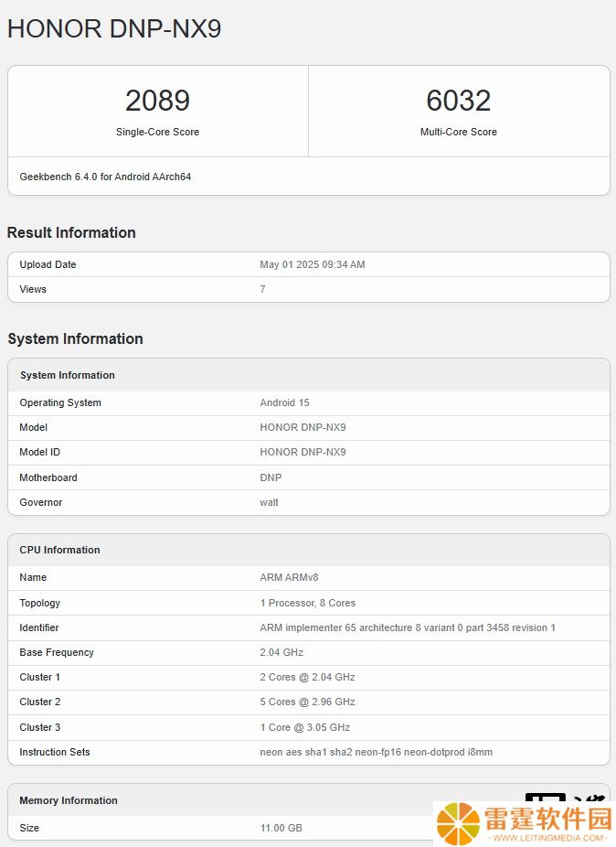
Task: Click the Size label in Memory table
Action: [x=29, y=828]
